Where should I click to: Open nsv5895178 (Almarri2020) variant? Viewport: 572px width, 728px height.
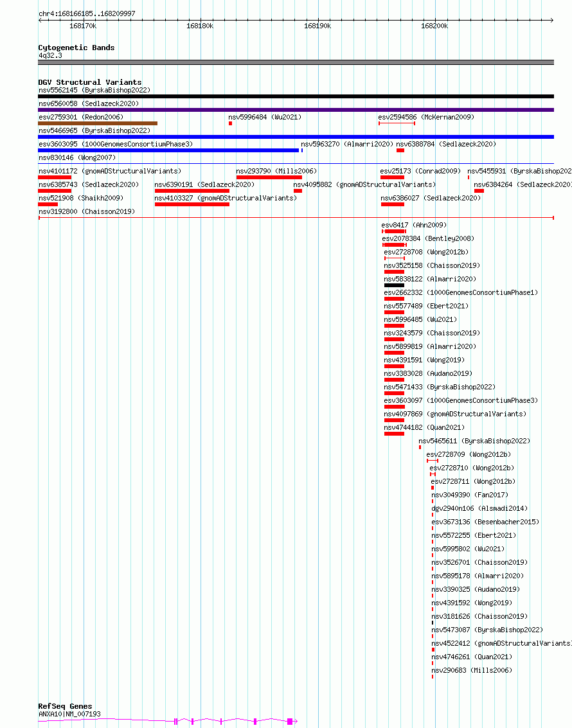pos(478,575)
